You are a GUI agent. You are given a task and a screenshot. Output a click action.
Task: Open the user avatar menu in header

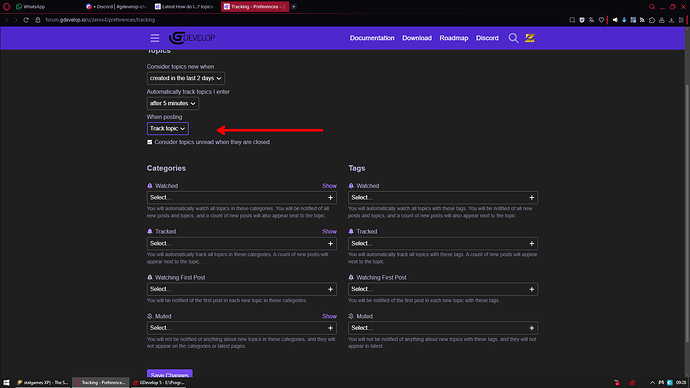[530, 38]
